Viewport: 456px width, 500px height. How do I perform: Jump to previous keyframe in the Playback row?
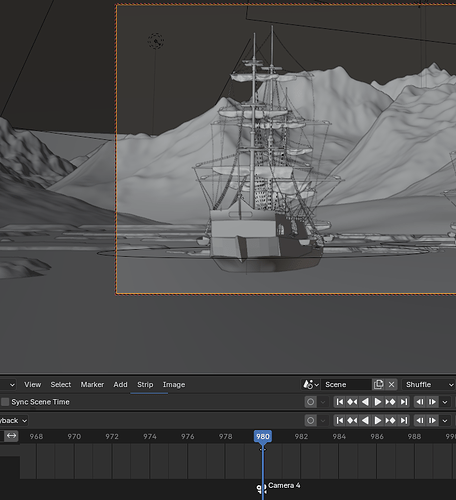352,421
